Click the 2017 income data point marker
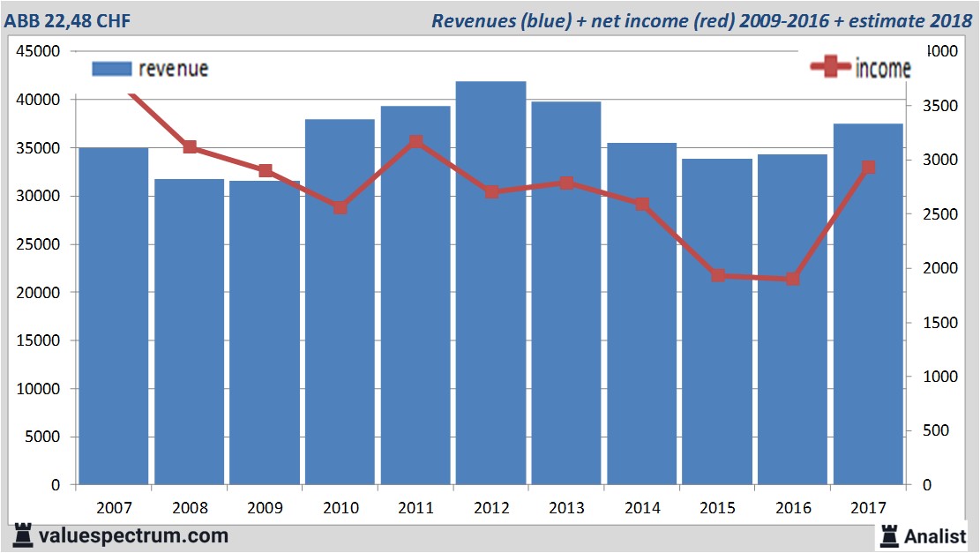This screenshot has width=980, height=553. click(x=868, y=167)
